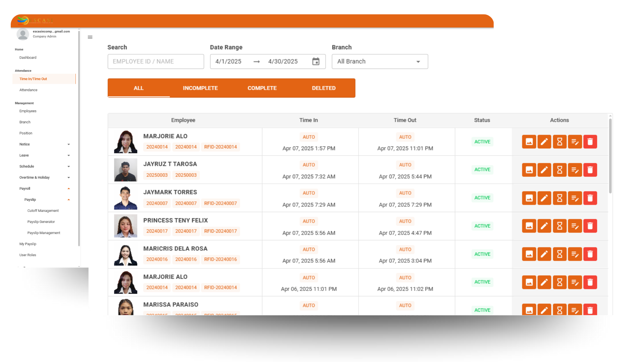Go to Payslip Generator page
Screen dimensions: 644x362
pos(41,222)
